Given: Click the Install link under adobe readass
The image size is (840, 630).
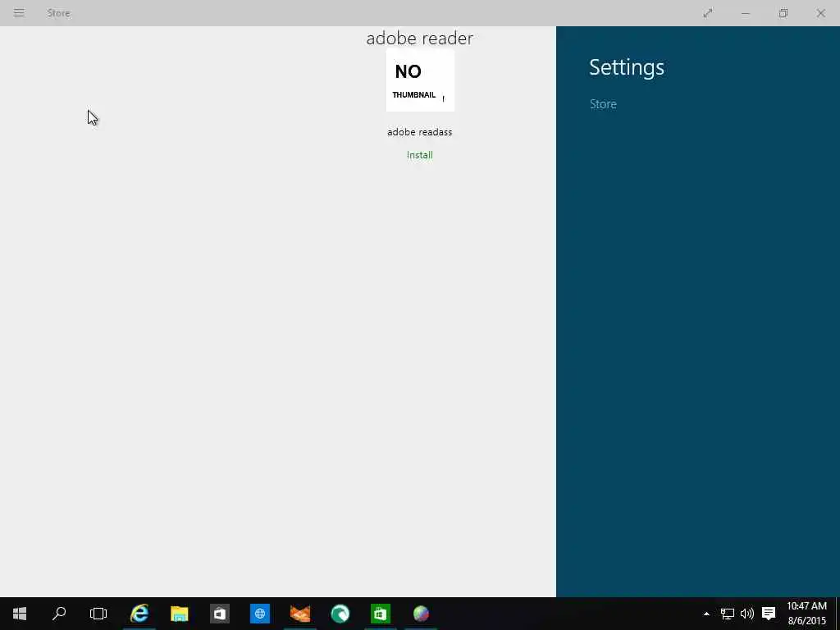Looking at the screenshot, I should 419,155.
